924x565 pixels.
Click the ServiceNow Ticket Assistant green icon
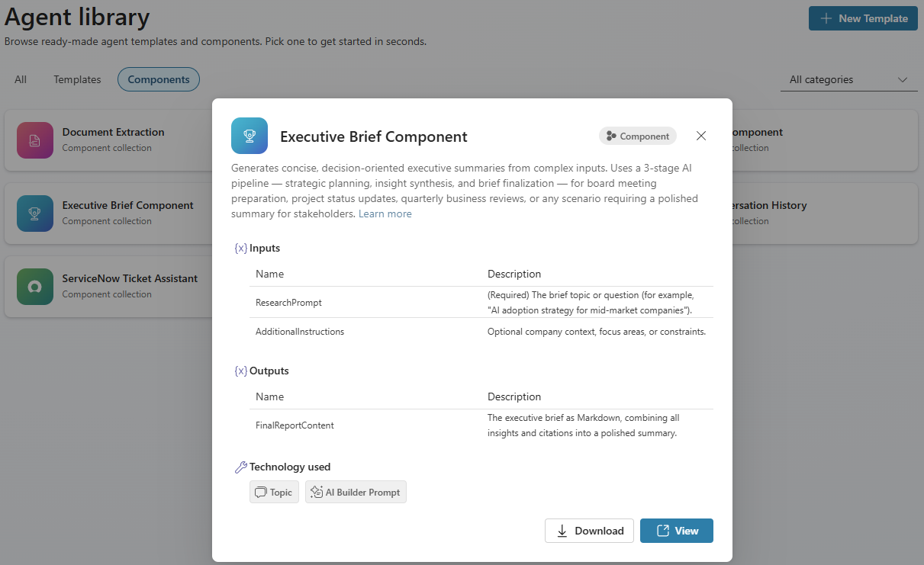pyautogui.click(x=35, y=287)
